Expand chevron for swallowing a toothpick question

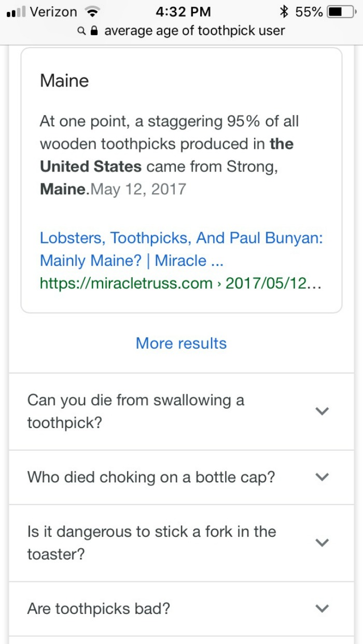(x=322, y=411)
